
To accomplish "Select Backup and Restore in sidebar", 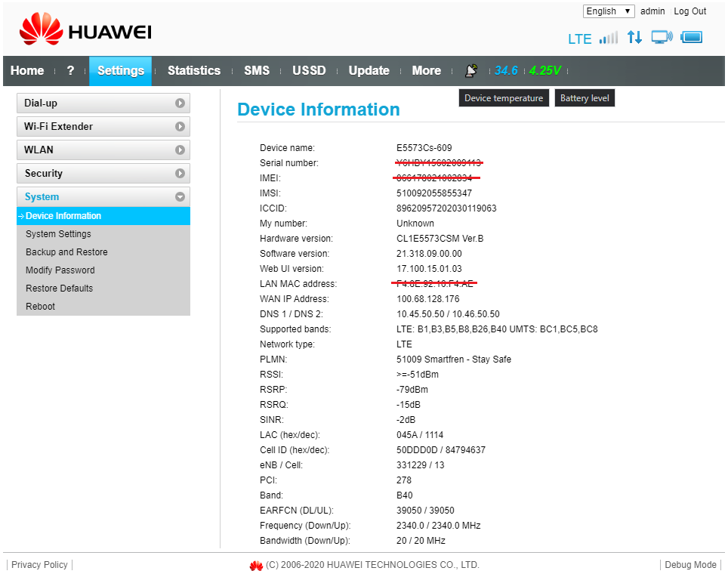I will click(x=66, y=252).
